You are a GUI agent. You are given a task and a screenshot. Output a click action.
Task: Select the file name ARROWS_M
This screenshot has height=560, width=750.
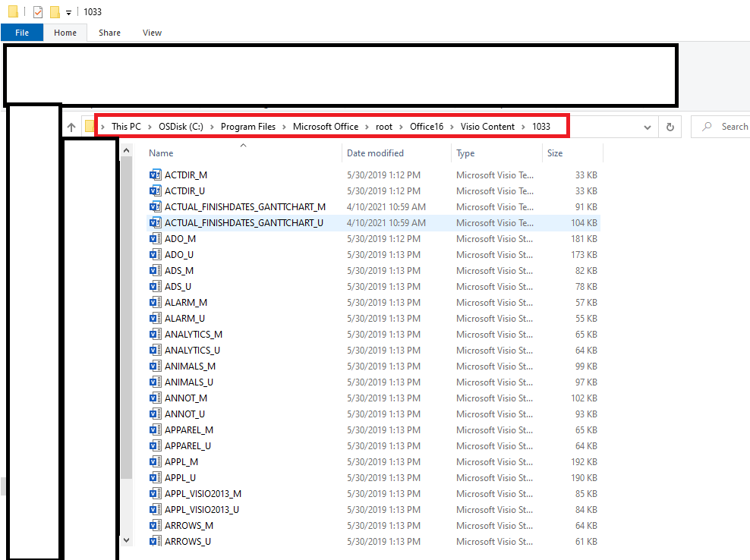(x=189, y=526)
